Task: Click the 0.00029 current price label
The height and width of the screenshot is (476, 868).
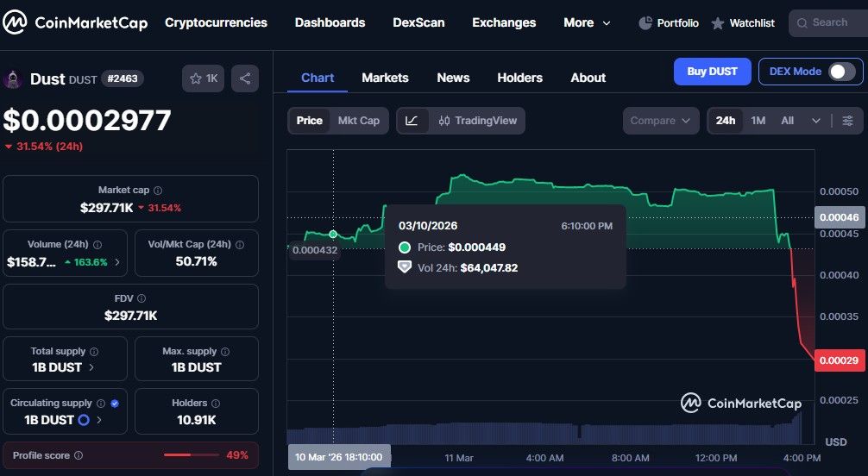Action: click(840, 360)
